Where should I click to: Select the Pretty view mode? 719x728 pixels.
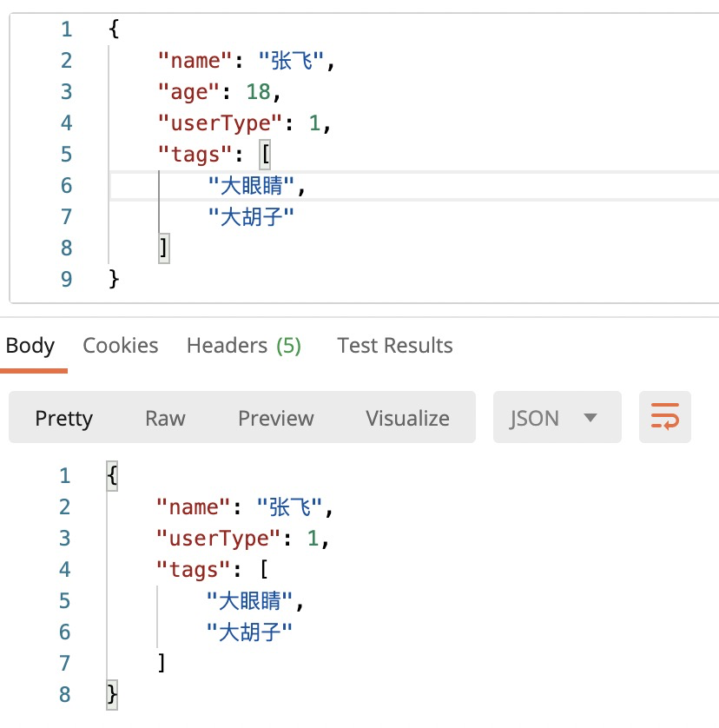[63, 418]
